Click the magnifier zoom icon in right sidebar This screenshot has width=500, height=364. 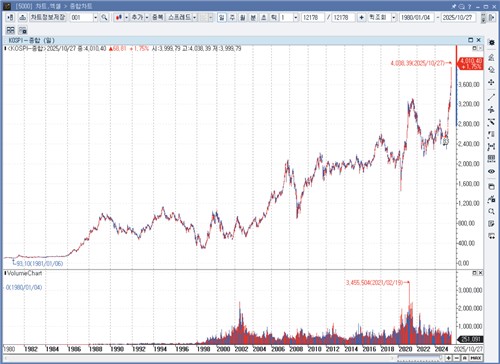[x=491, y=211]
